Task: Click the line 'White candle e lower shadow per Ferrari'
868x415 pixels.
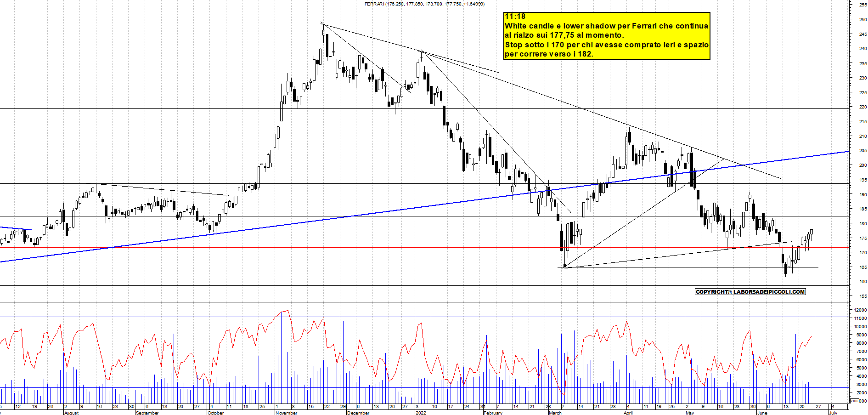Action: coord(606,26)
